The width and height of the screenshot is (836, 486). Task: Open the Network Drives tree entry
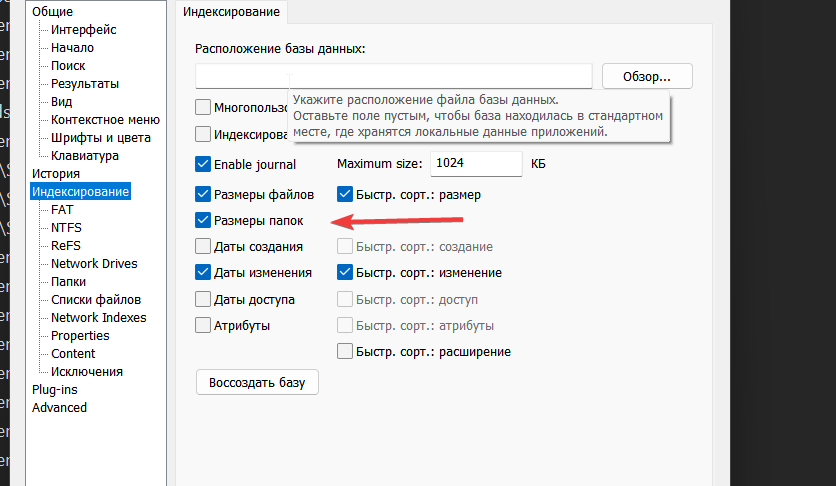click(x=94, y=264)
